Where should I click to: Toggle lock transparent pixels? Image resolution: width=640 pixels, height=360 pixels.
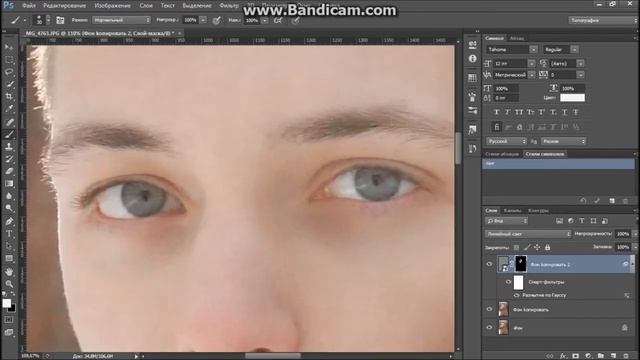pos(516,247)
